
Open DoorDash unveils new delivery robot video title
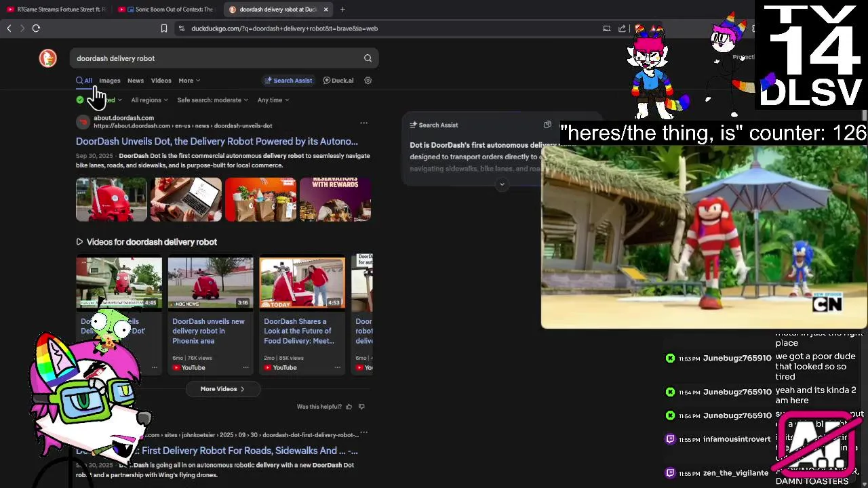pyautogui.click(x=208, y=331)
